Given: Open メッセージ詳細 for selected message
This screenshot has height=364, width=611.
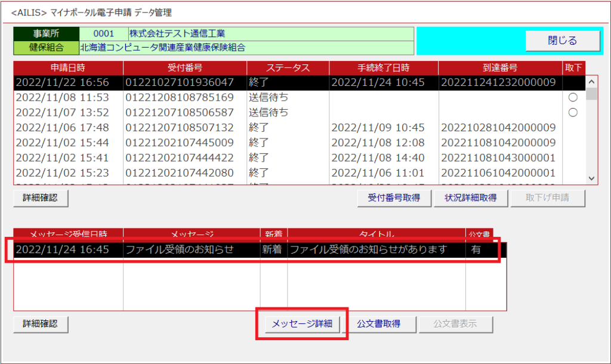Looking at the screenshot, I should [302, 324].
